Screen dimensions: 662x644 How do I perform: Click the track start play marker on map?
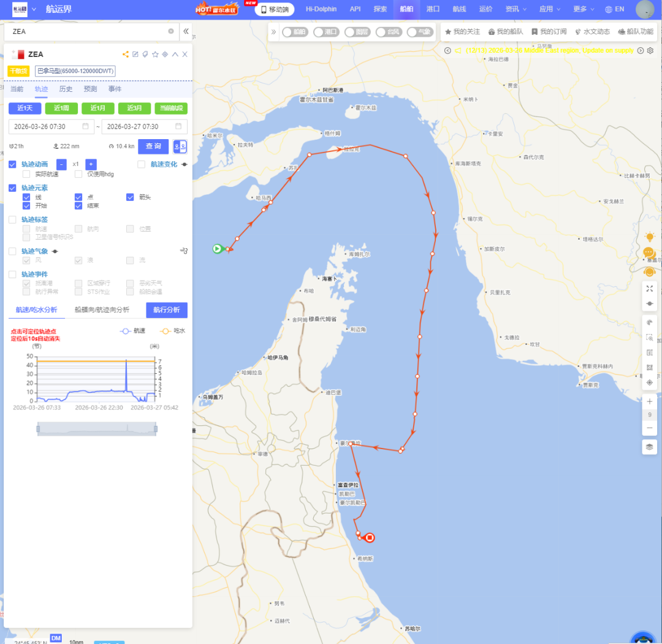pos(217,248)
